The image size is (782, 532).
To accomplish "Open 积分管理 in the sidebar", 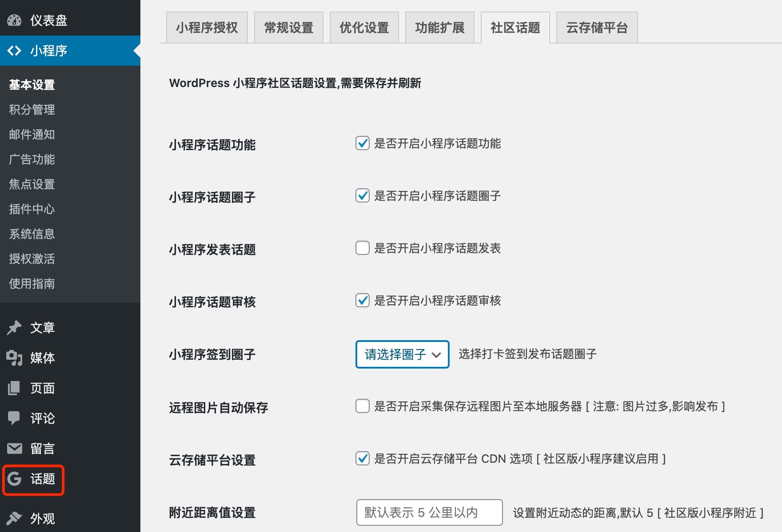I will point(32,110).
